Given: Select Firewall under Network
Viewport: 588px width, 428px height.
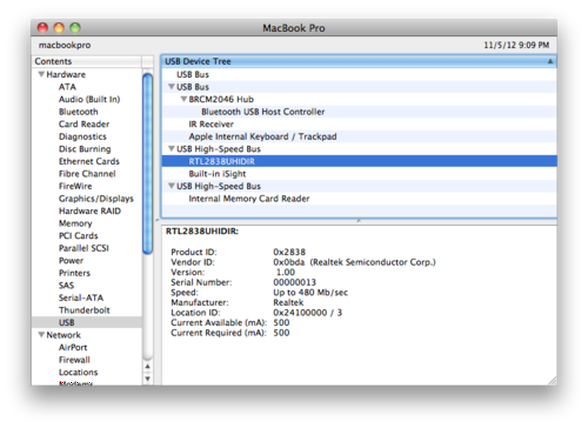Looking at the screenshot, I should (x=74, y=360).
